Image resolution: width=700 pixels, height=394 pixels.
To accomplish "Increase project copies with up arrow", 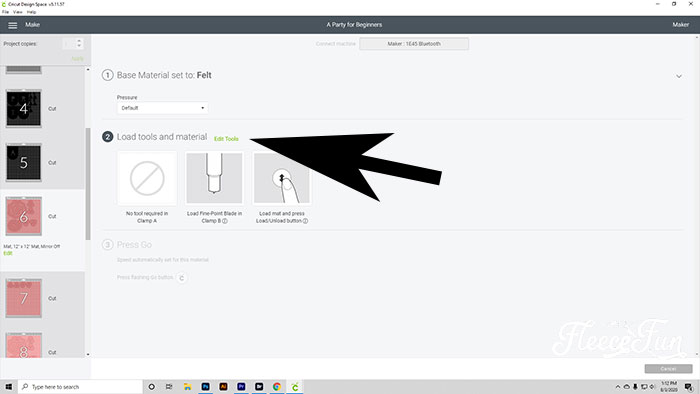I will coord(79,41).
